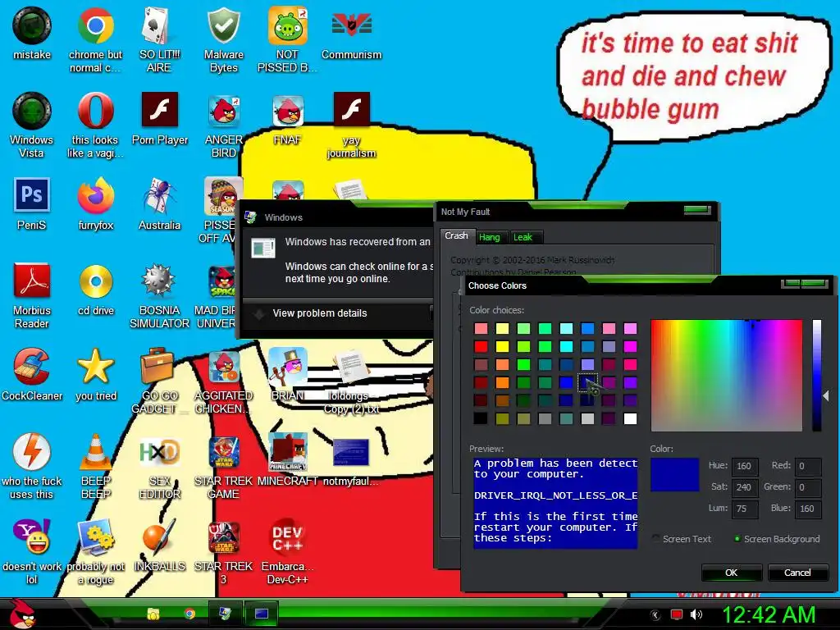The image size is (840, 630).
Task: Pick the magenta color swatch
Action: coord(630,346)
